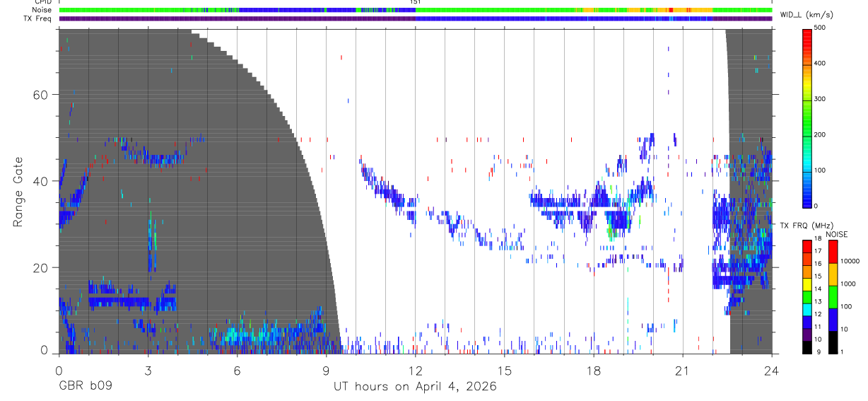Click the "400" label on WID color bar

click(x=821, y=64)
